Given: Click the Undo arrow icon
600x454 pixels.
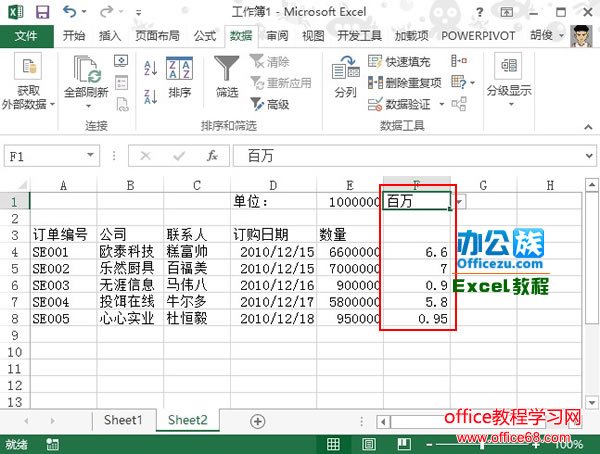Looking at the screenshot, I should click(x=70, y=11).
